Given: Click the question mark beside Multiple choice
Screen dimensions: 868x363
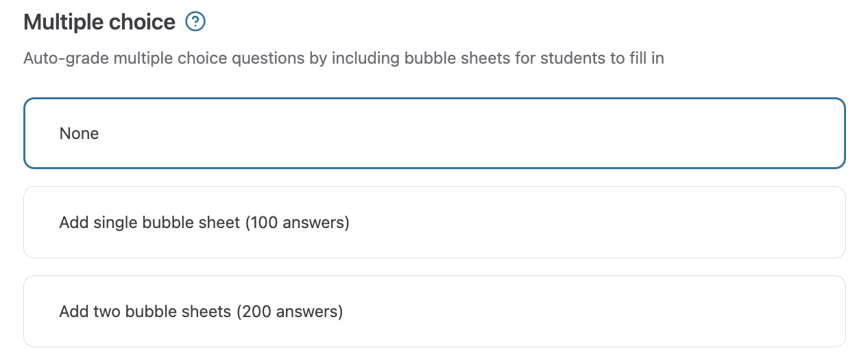Looking at the screenshot, I should (x=195, y=23).
